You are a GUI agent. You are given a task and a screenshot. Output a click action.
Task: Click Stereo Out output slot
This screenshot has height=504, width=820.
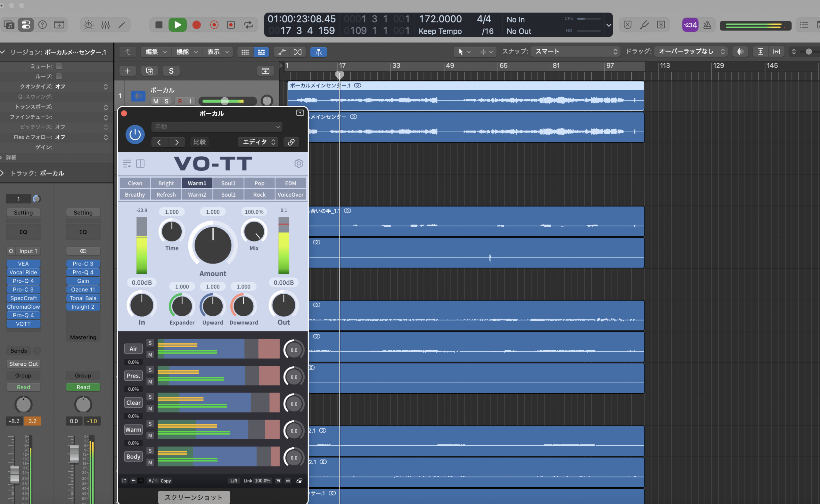point(23,364)
